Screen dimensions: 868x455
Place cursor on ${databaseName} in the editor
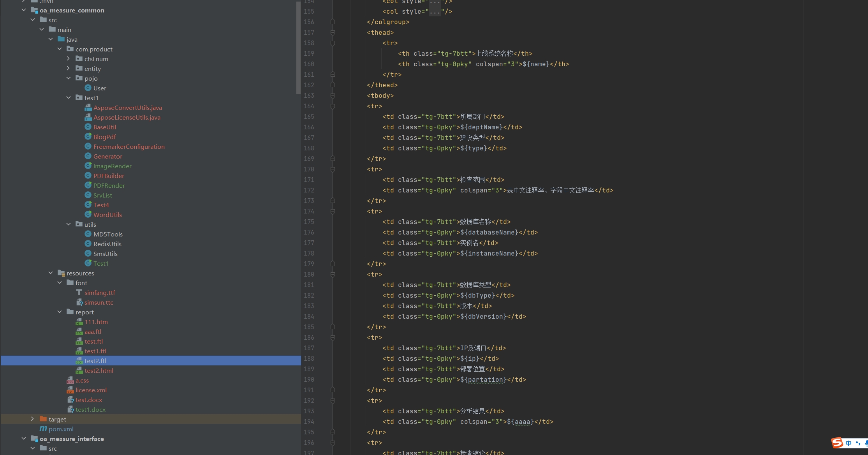pyautogui.click(x=489, y=232)
